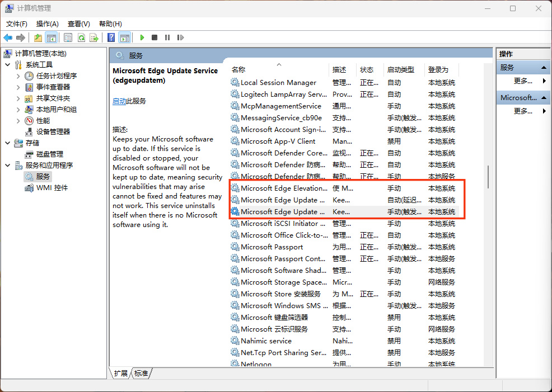The height and width of the screenshot is (392, 552).
Task: Click the services list vertical scrollbar thumb
Action: coord(488,177)
